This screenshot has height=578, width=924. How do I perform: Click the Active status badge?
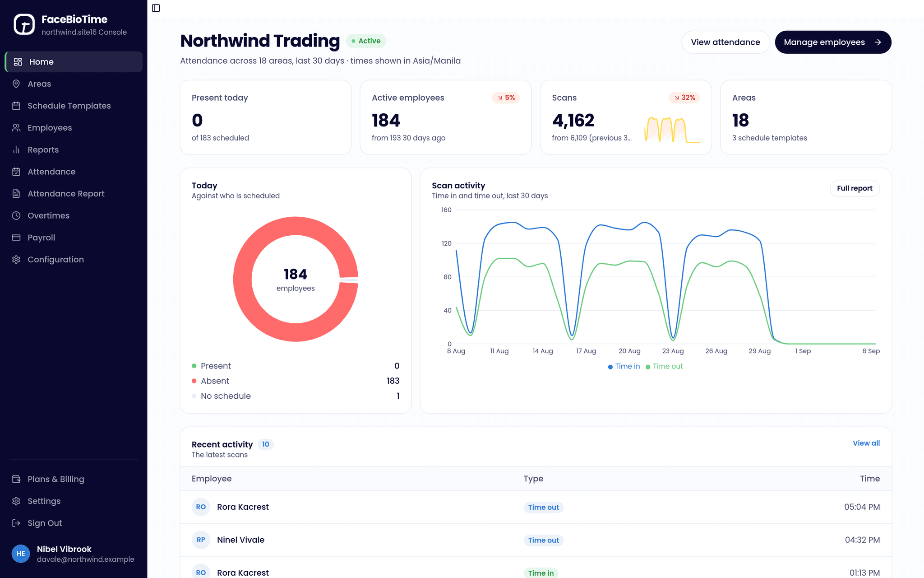366,41
